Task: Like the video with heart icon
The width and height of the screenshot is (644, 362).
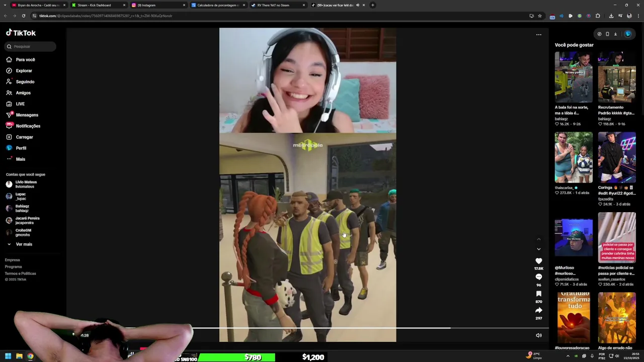Action: pos(539,261)
